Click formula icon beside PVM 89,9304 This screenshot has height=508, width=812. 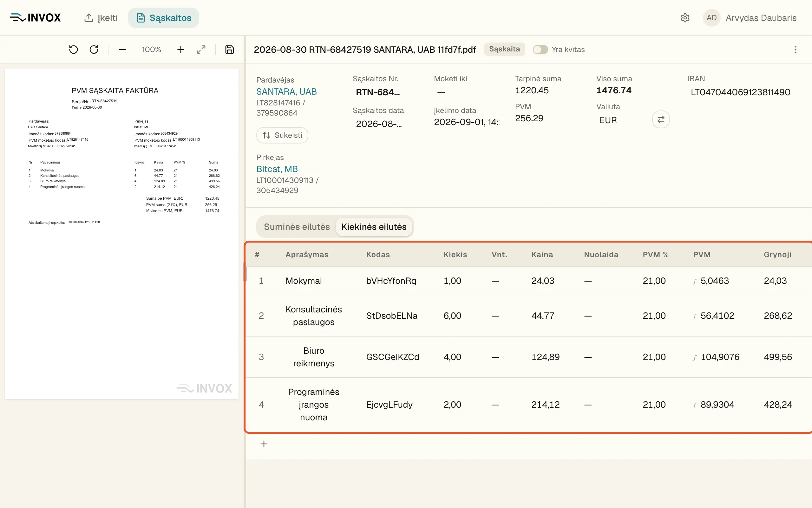pos(695,405)
